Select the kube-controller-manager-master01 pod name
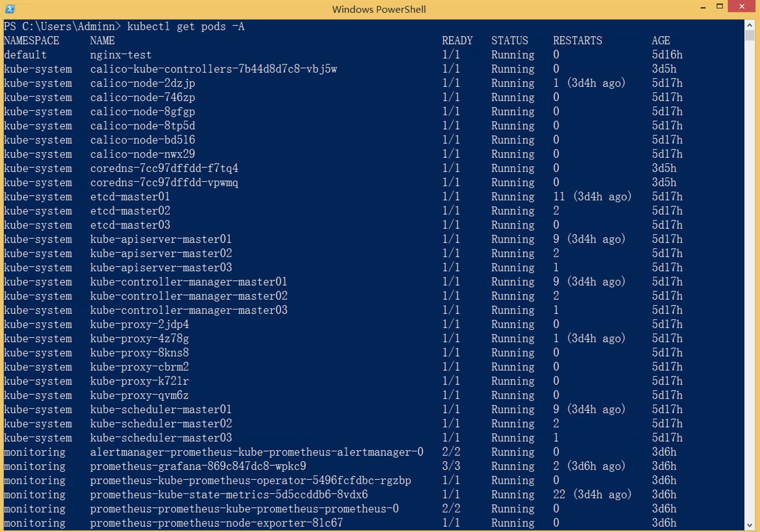Viewport: 760px width, 532px height. coord(189,282)
